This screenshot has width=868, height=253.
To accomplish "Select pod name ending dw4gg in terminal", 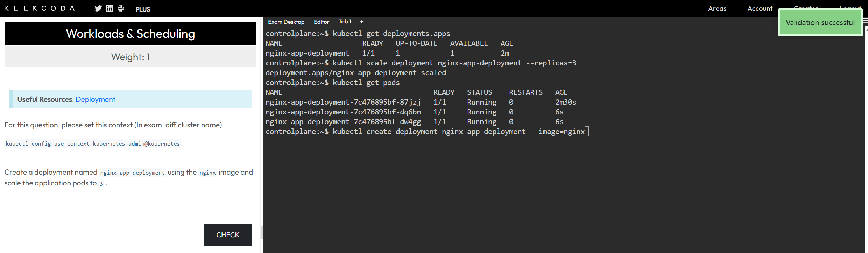I will coord(343,122).
